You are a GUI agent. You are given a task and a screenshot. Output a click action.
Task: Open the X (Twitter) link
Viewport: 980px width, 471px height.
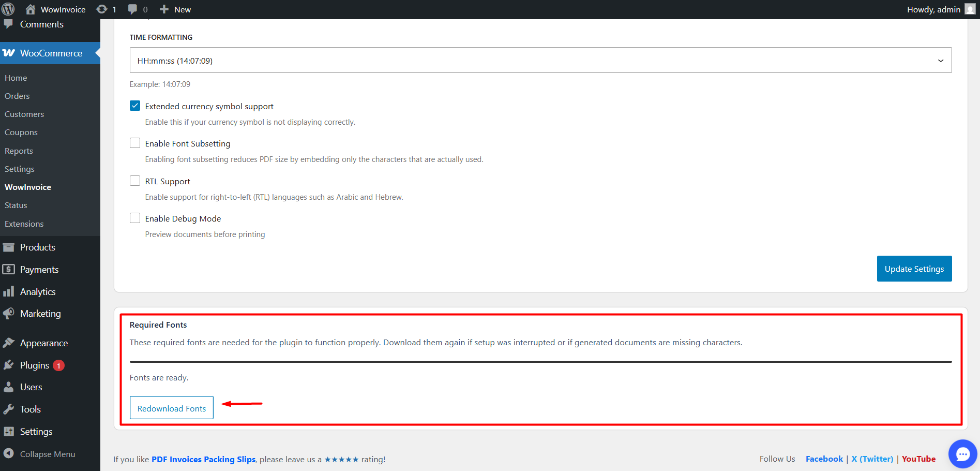pyautogui.click(x=872, y=459)
